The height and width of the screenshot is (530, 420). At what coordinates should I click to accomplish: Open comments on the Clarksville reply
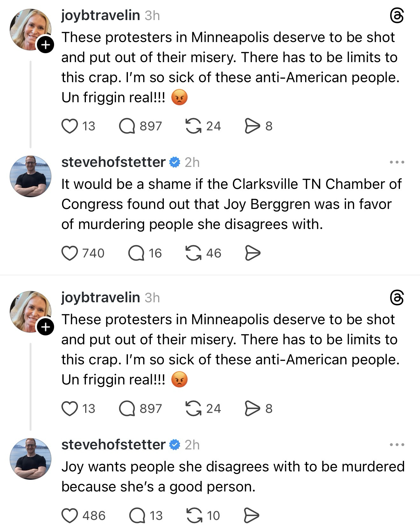point(136,254)
